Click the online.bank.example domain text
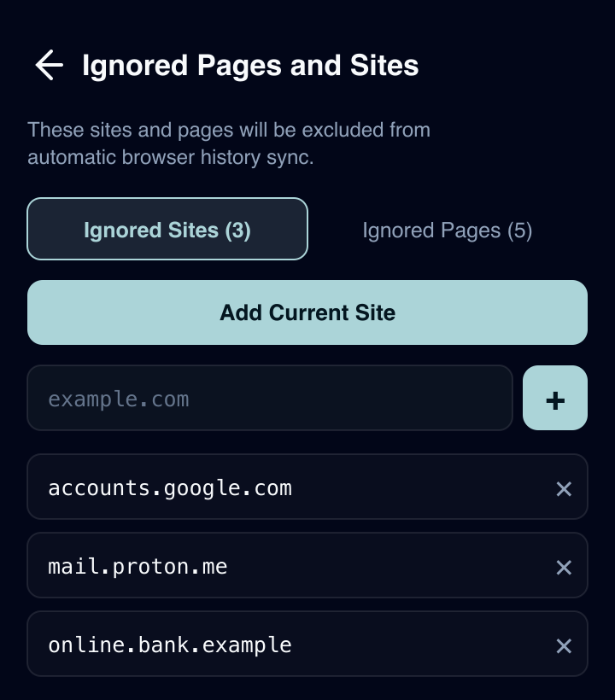The height and width of the screenshot is (700, 615). pyautogui.click(x=170, y=645)
